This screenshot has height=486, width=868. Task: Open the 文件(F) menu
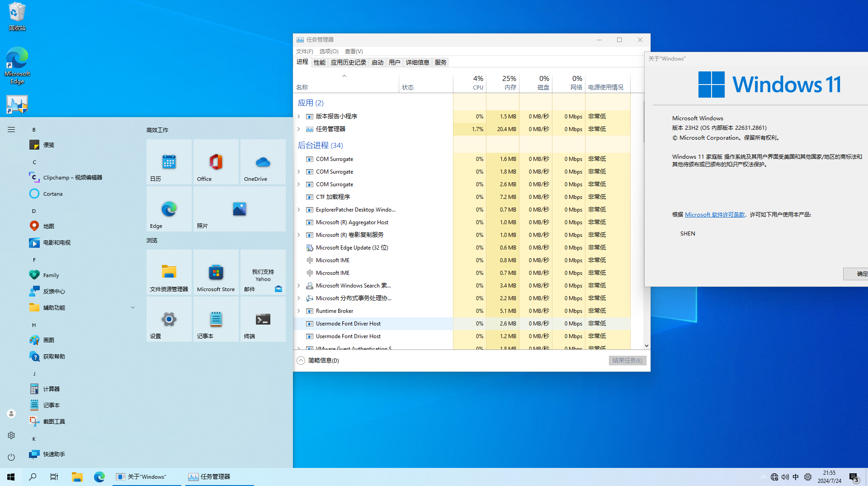click(x=304, y=52)
